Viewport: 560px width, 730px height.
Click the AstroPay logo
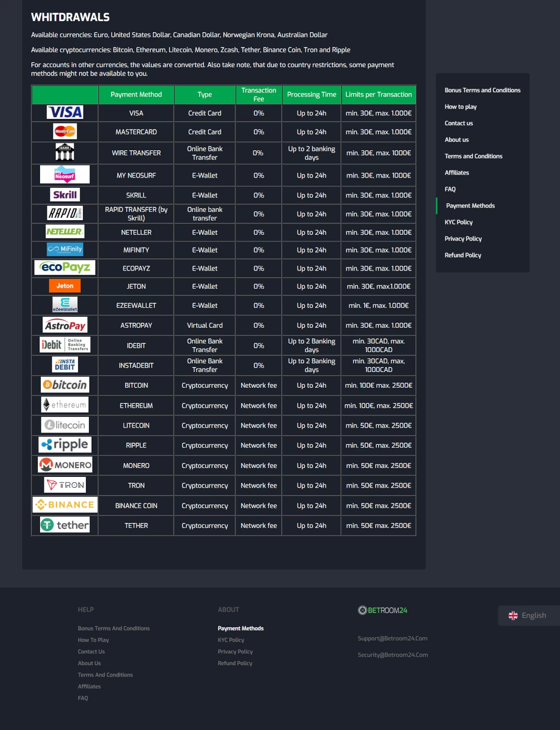[65, 325]
